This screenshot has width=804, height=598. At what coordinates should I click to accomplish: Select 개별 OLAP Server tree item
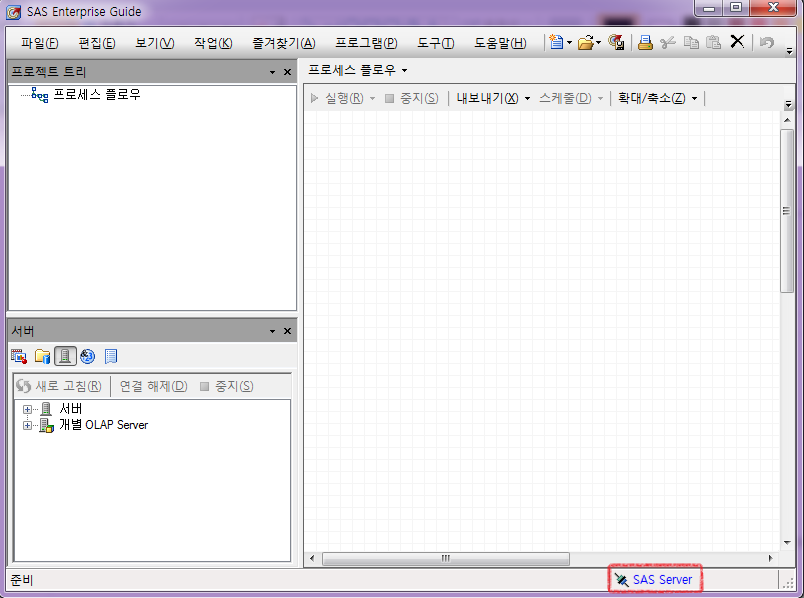pos(104,425)
